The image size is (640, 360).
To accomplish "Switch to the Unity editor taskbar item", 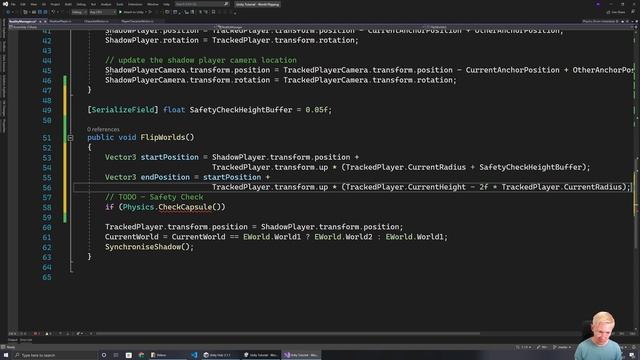I will [x=260, y=355].
